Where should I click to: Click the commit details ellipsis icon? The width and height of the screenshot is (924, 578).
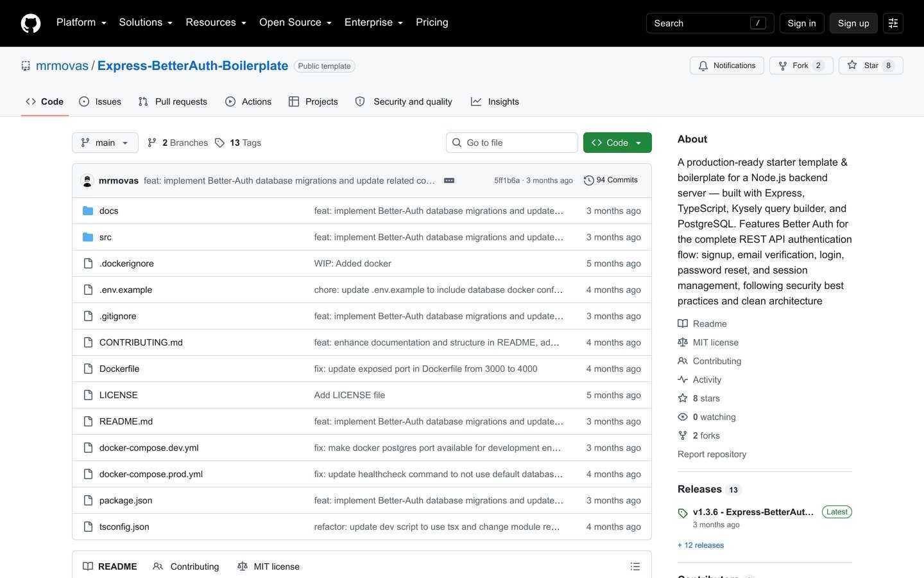tap(449, 180)
